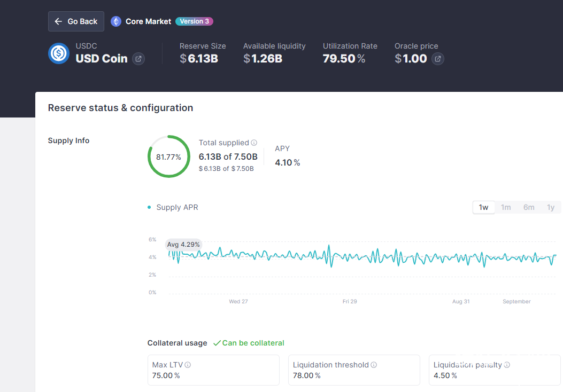Screen dimensions: 563x392
Task: Open the Oracle price external link icon
Action: pyautogui.click(x=437, y=59)
